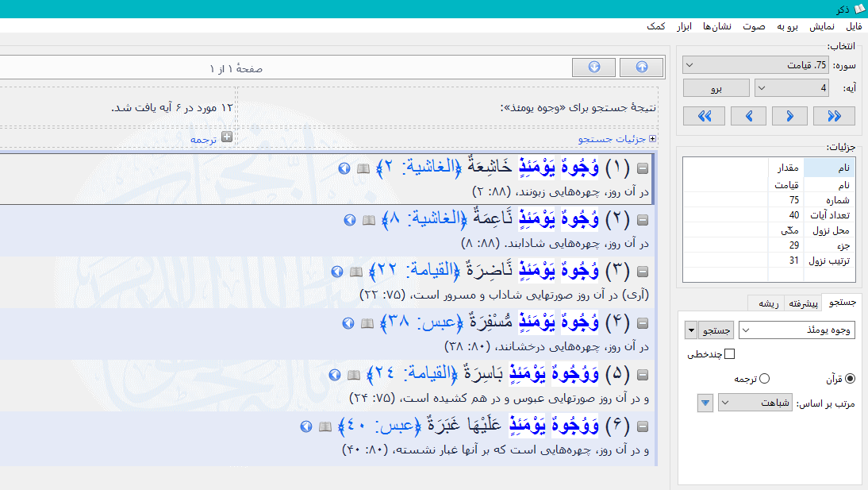Go one step with single right arrow
The image size is (868, 490).
click(x=790, y=116)
